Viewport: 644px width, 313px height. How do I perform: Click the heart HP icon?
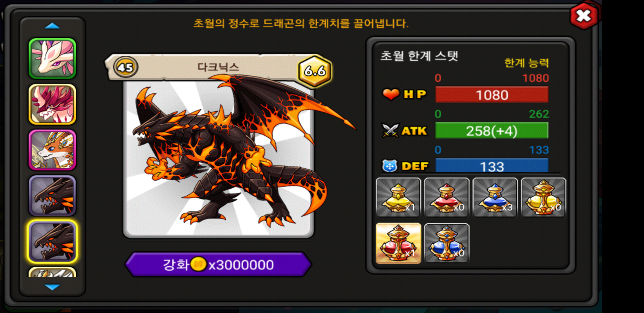pyautogui.click(x=391, y=94)
